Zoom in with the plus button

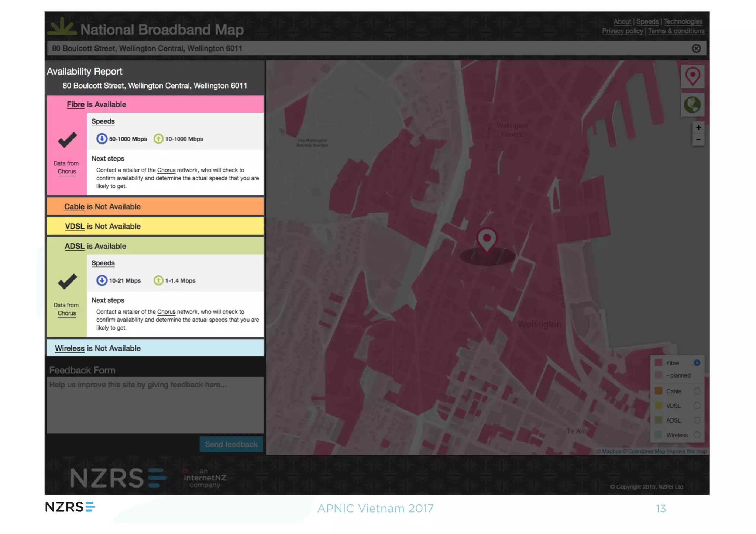click(x=698, y=128)
